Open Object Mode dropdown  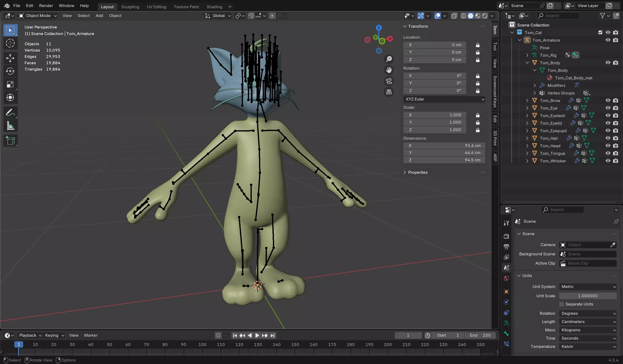coord(38,16)
